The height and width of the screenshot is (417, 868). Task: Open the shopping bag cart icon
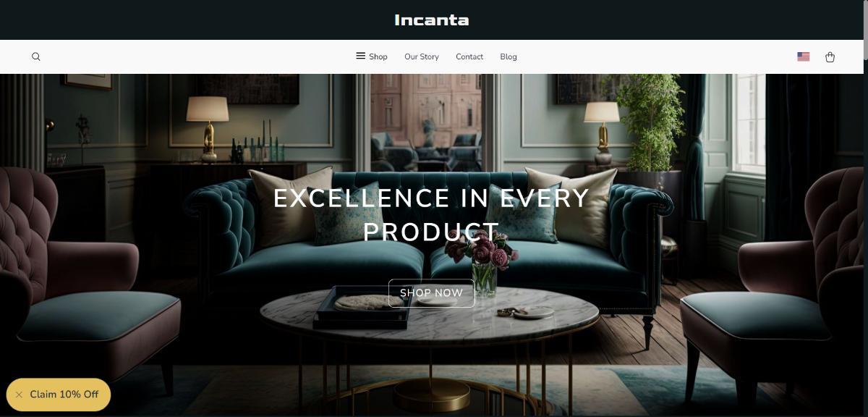point(830,56)
